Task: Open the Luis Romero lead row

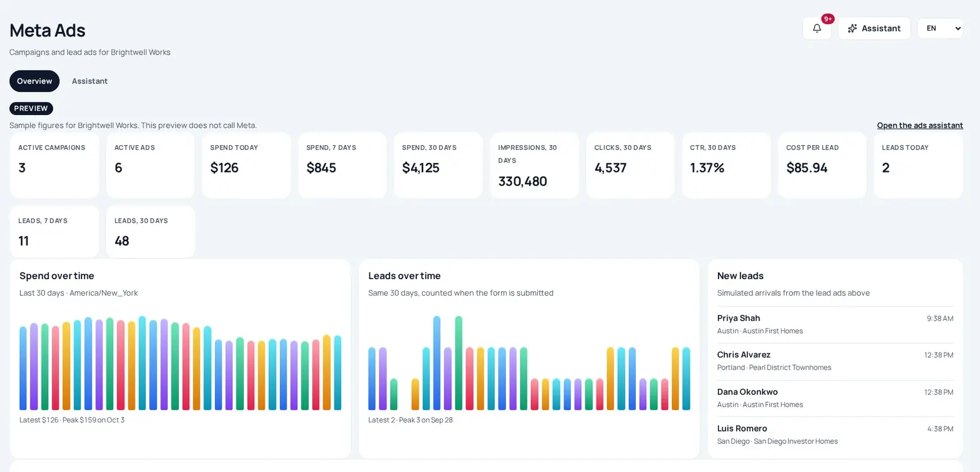Action: click(835, 435)
